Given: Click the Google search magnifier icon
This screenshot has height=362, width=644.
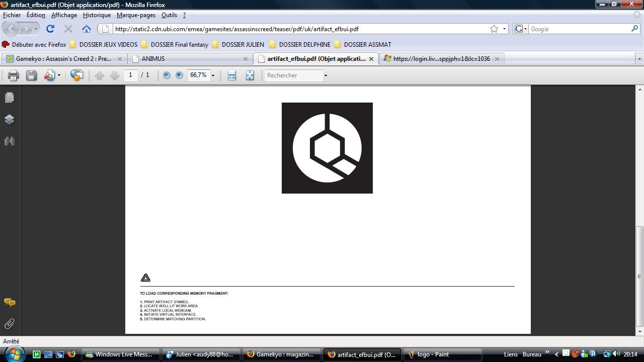Looking at the screenshot, I should coord(634,29).
